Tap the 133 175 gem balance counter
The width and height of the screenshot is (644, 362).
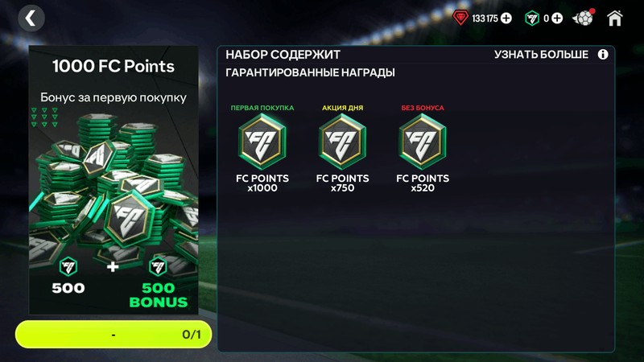[485, 19]
